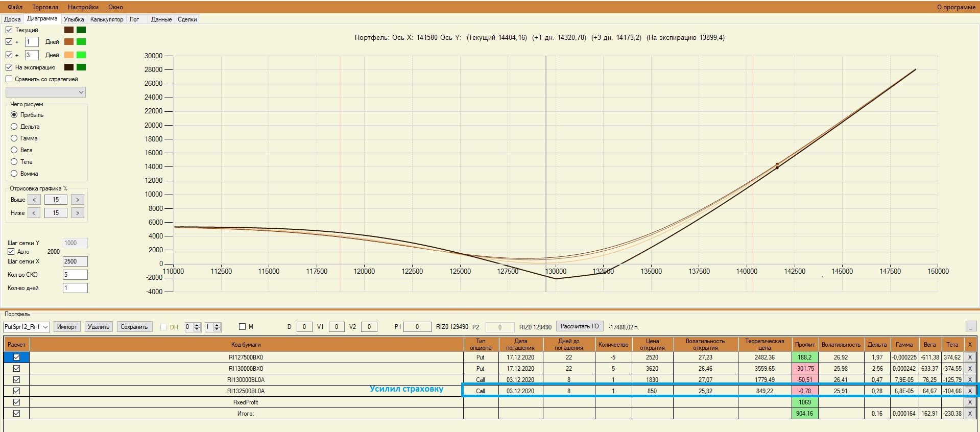Open the PutSpr12_Ri-1 portfolio dropdown
The width and height of the screenshot is (980, 432).
(x=26, y=327)
